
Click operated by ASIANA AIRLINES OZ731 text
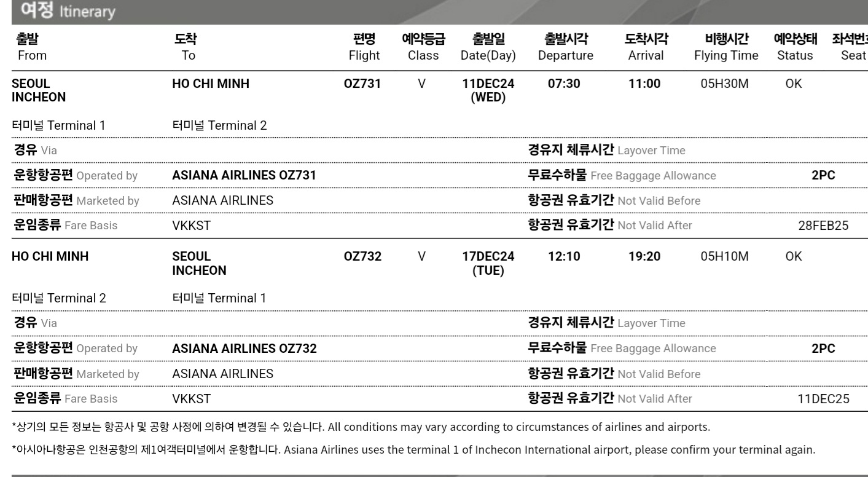(x=244, y=176)
